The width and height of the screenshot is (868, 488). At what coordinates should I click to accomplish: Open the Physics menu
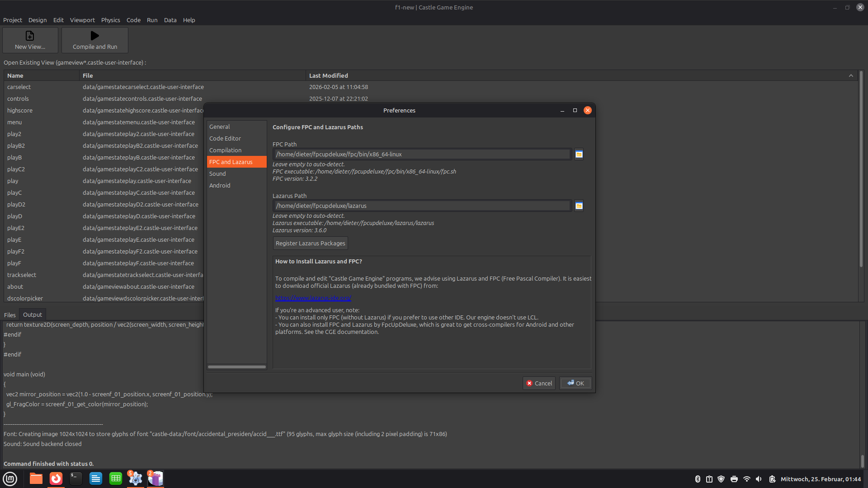click(110, 20)
